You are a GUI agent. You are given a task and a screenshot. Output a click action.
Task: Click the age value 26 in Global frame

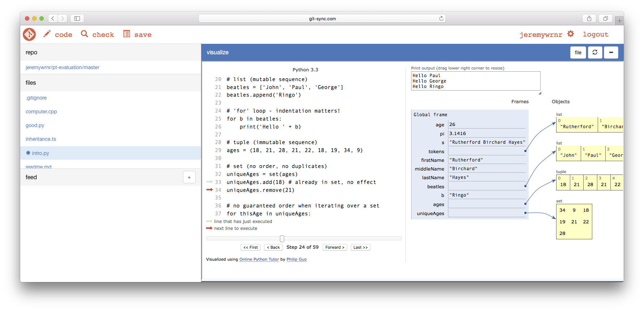point(487,125)
